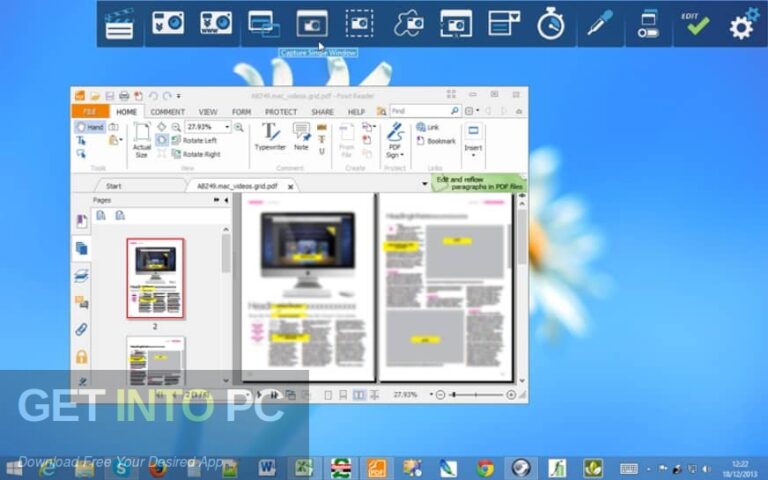Open the PROTECT ribbon tab
The height and width of the screenshot is (480, 768).
281,112
